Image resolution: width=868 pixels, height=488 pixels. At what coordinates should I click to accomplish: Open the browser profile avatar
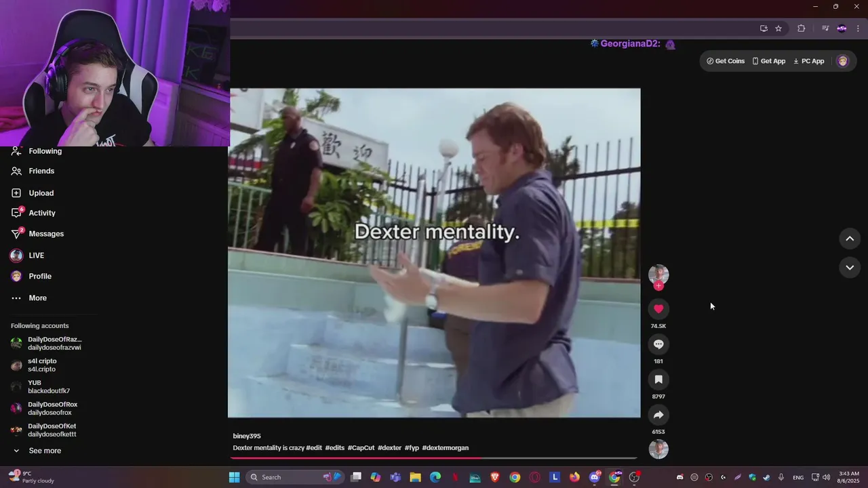pyautogui.click(x=842, y=28)
